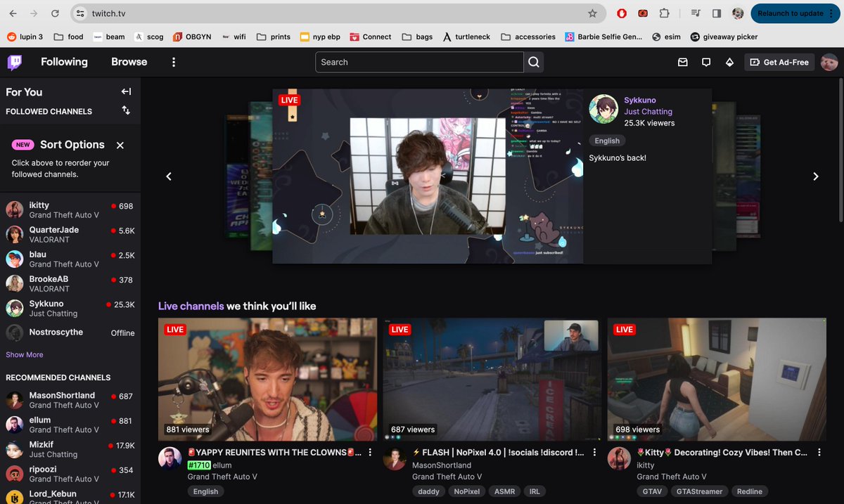This screenshot has height=504, width=844.
Task: Click Get Ad-Free button
Action: (779, 62)
